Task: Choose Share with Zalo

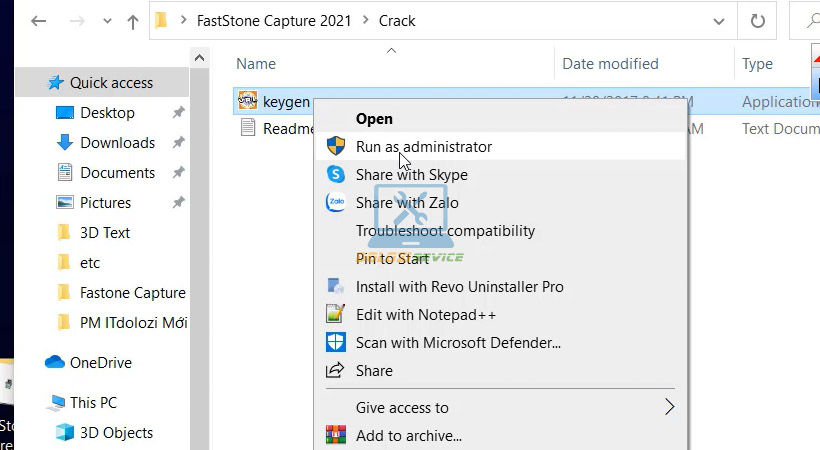Action: [407, 203]
